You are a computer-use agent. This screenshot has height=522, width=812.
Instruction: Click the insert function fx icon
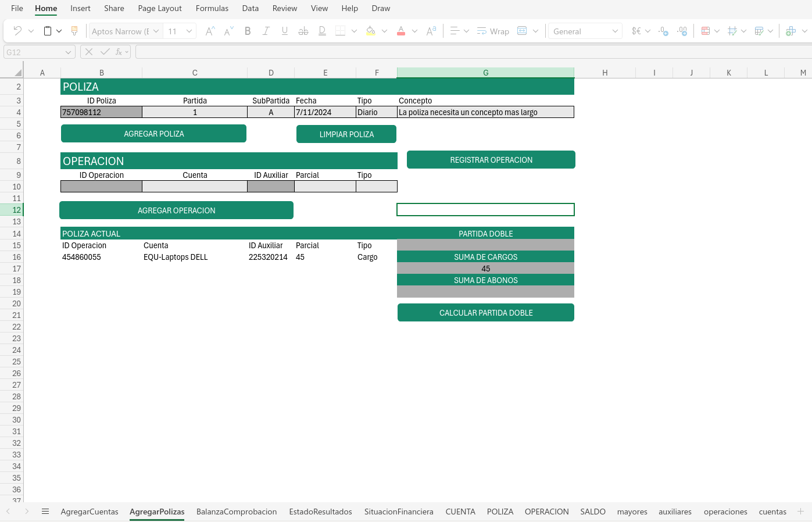[119, 52]
